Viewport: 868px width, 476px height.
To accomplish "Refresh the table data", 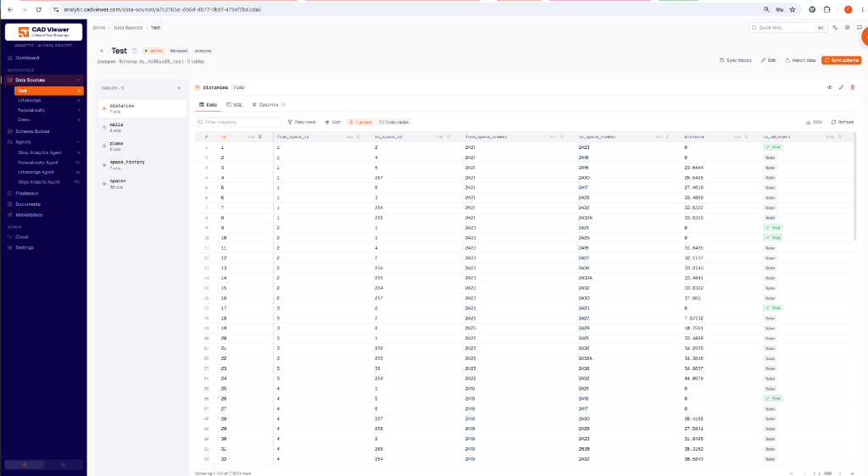I will (842, 122).
